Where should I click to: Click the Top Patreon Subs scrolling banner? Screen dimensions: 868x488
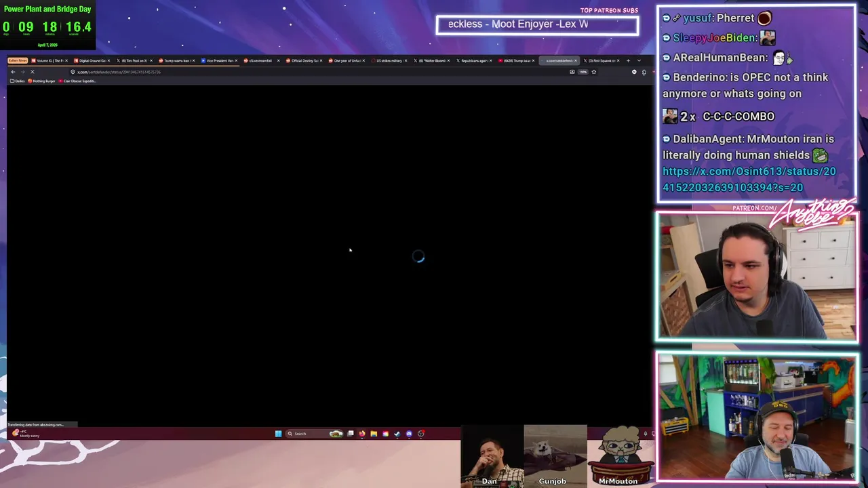[537, 25]
